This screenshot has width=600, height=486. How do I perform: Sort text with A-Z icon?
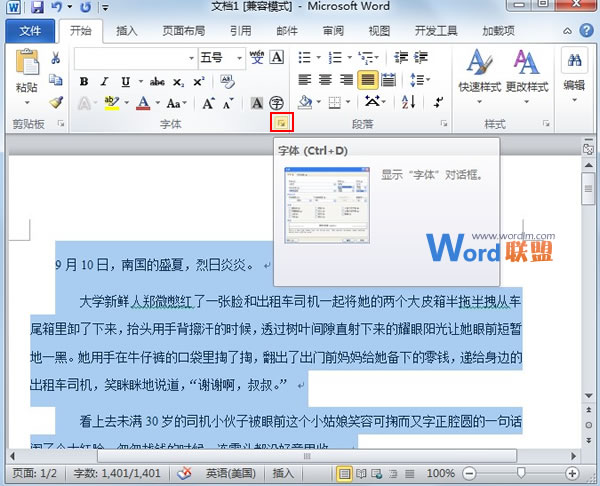pos(409,102)
